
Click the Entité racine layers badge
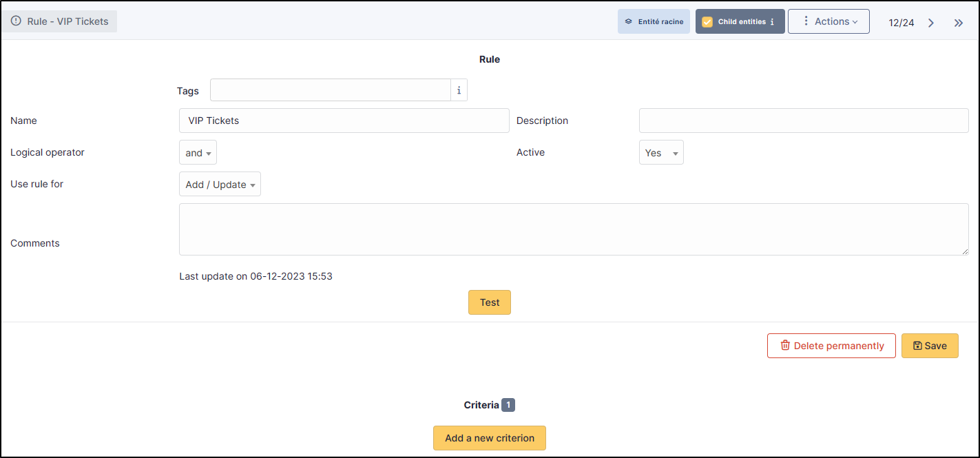click(654, 21)
